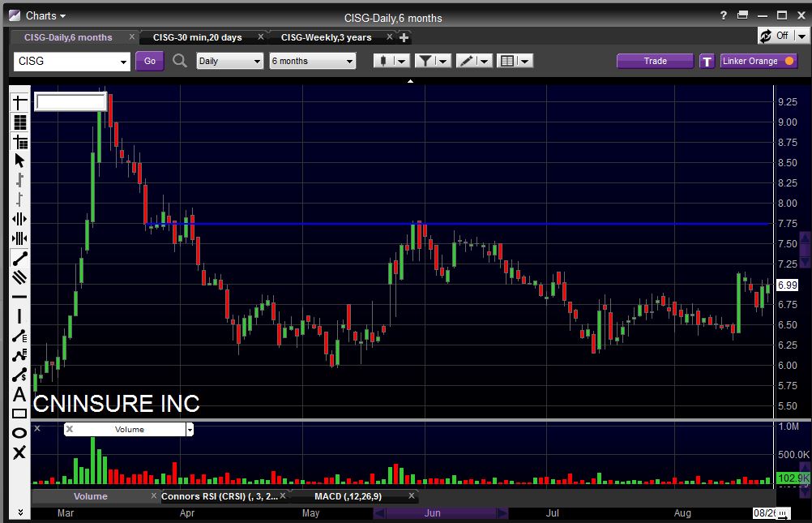Select the trend line drawing tool
The width and height of the screenshot is (812, 523).
point(19,259)
